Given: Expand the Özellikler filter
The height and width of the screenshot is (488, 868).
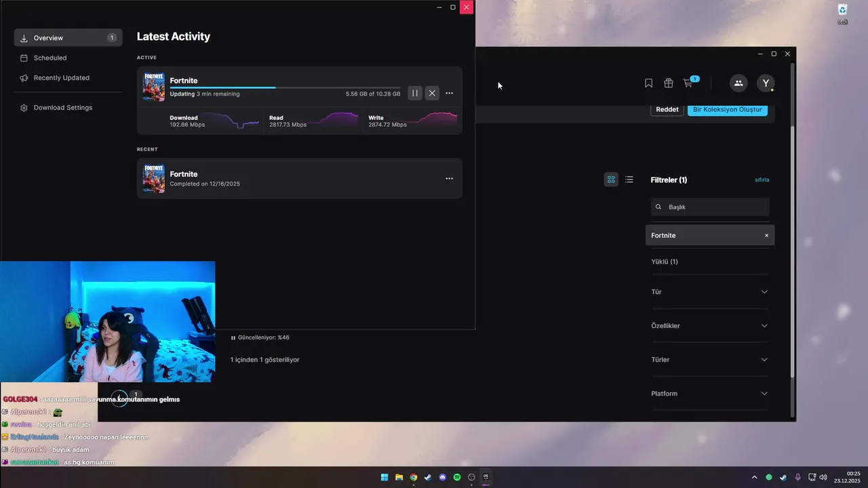Looking at the screenshot, I should click(710, 326).
